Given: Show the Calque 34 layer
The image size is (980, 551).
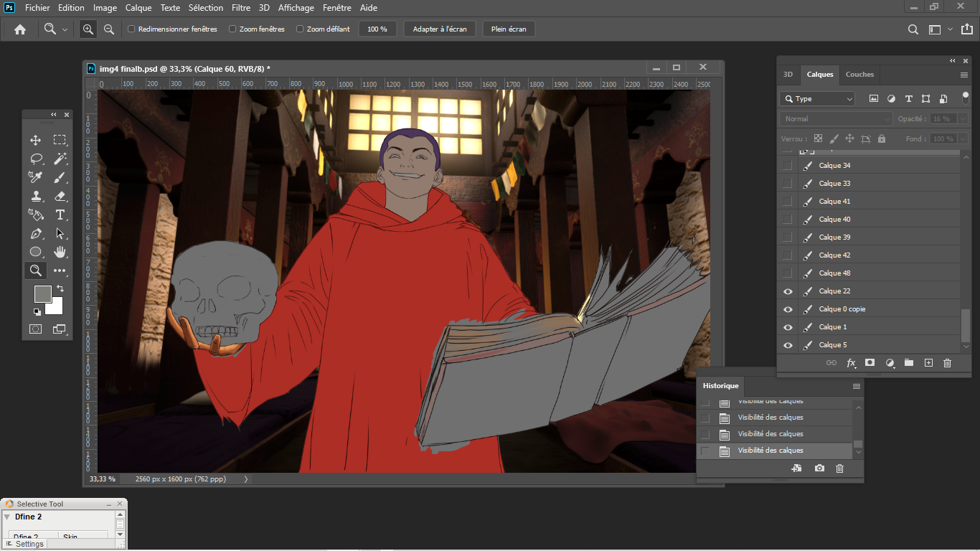Looking at the screenshot, I should [788, 166].
